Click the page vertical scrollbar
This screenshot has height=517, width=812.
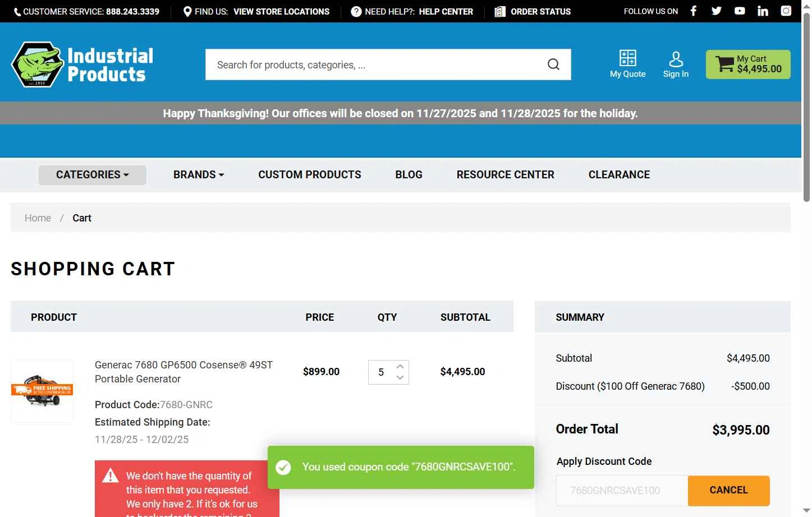(x=806, y=107)
